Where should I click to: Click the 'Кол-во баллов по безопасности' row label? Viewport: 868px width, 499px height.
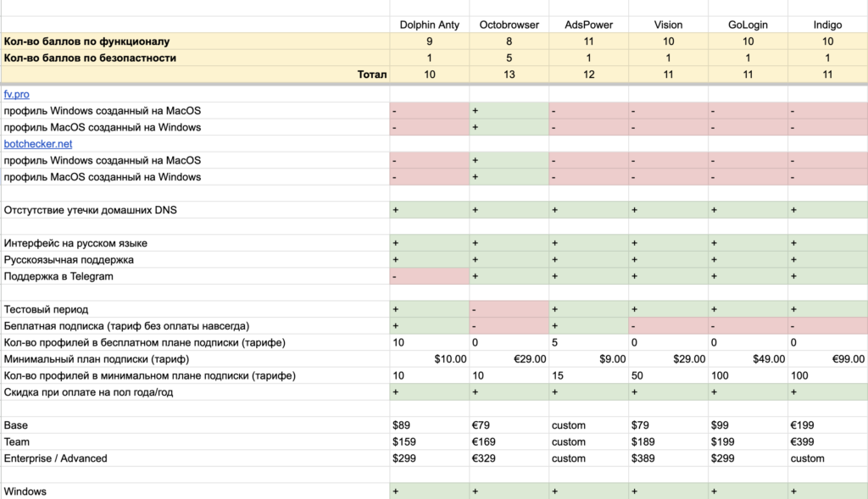point(90,58)
